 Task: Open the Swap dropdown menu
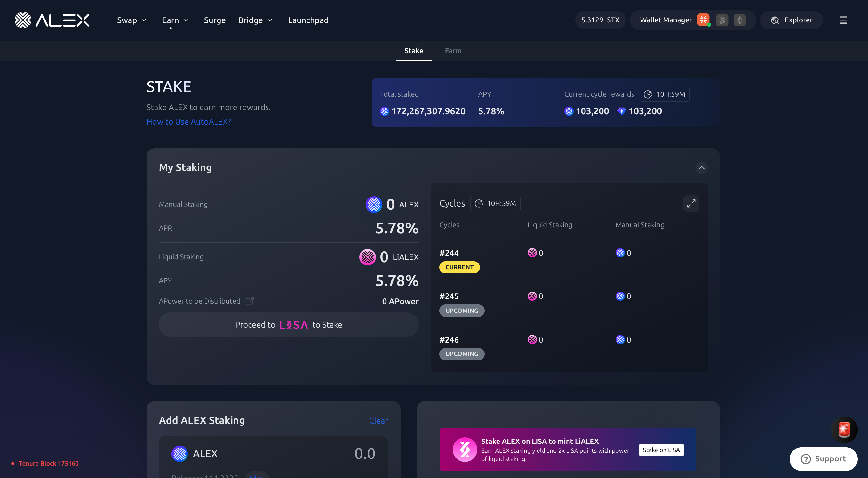(x=131, y=20)
